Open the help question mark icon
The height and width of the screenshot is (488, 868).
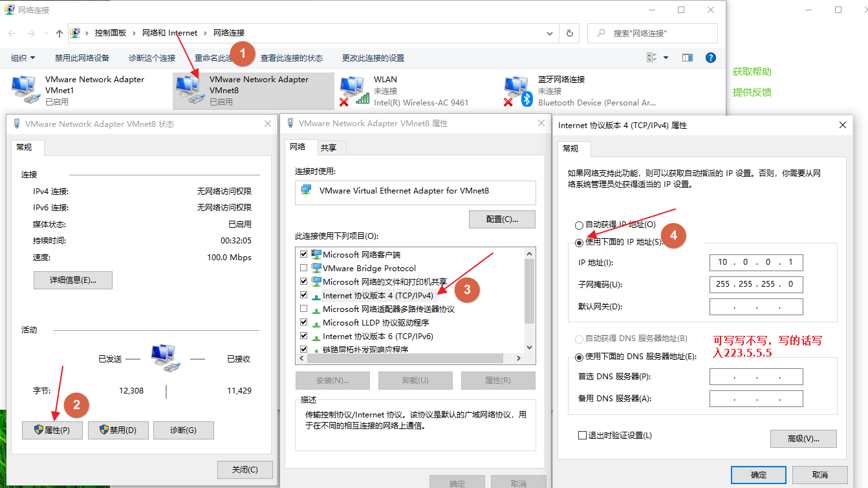click(711, 58)
